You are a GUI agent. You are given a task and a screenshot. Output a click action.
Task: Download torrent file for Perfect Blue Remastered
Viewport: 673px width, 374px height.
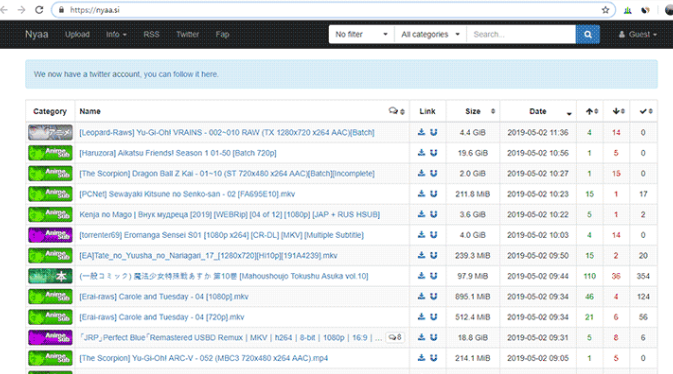click(x=421, y=338)
